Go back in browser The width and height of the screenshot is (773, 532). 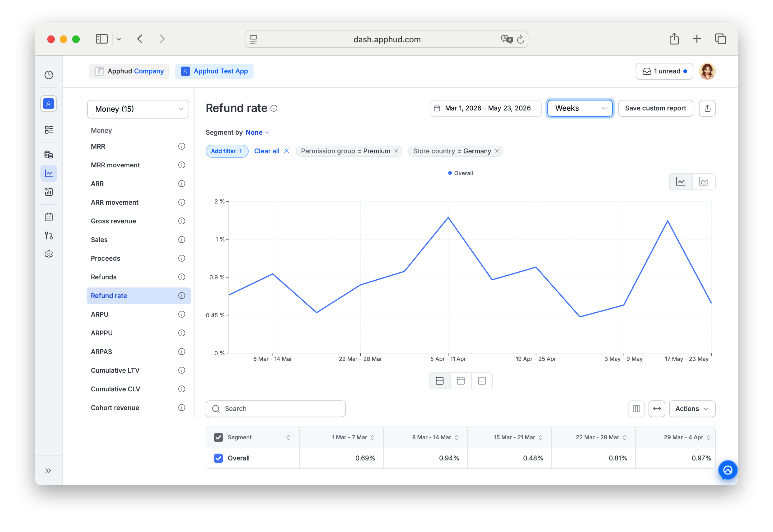[140, 39]
